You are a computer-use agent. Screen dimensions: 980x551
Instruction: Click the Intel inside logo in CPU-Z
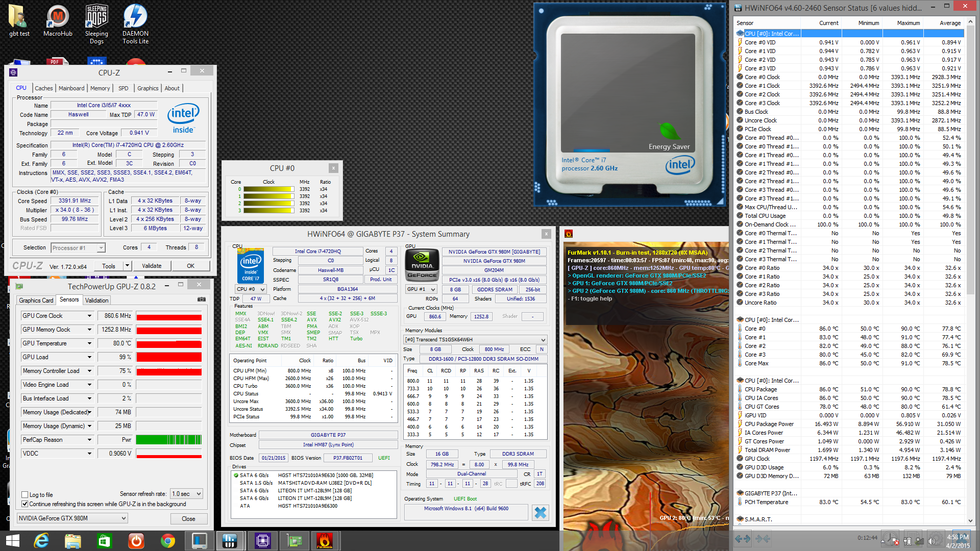[x=183, y=118]
